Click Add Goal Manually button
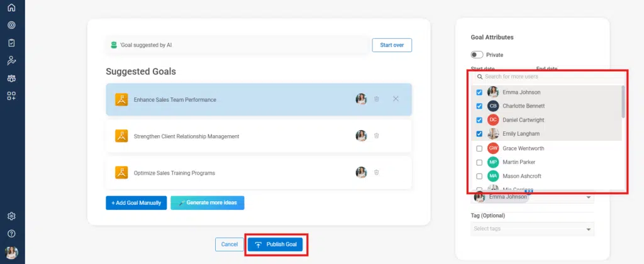The image size is (644, 264). 136,203
